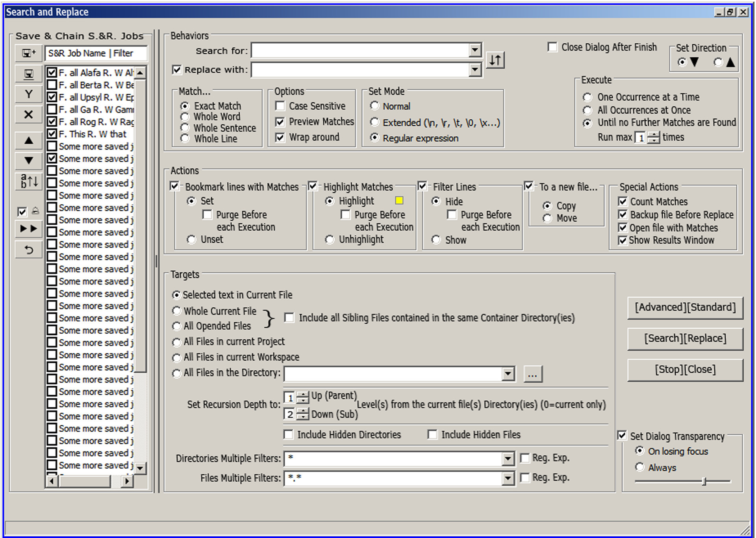
Task: Set search direction upward
Action: coord(718,62)
